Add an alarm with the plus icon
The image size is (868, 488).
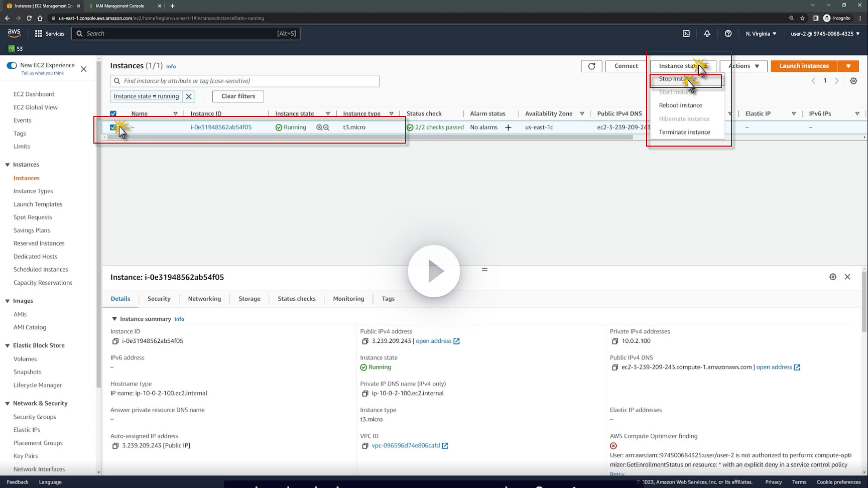pos(508,128)
